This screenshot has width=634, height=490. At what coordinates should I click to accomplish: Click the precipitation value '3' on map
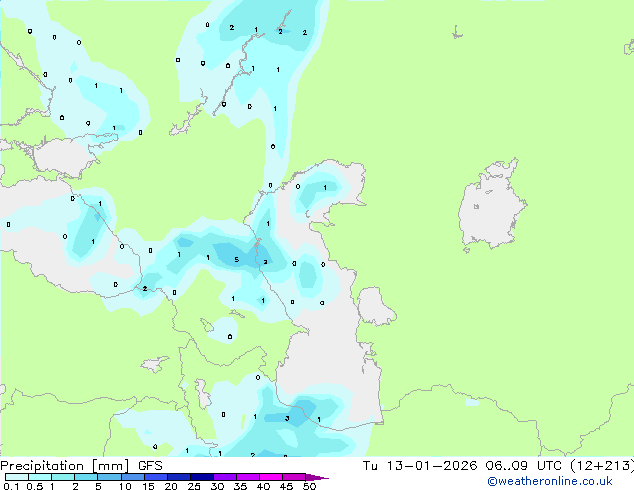[x=287, y=418]
